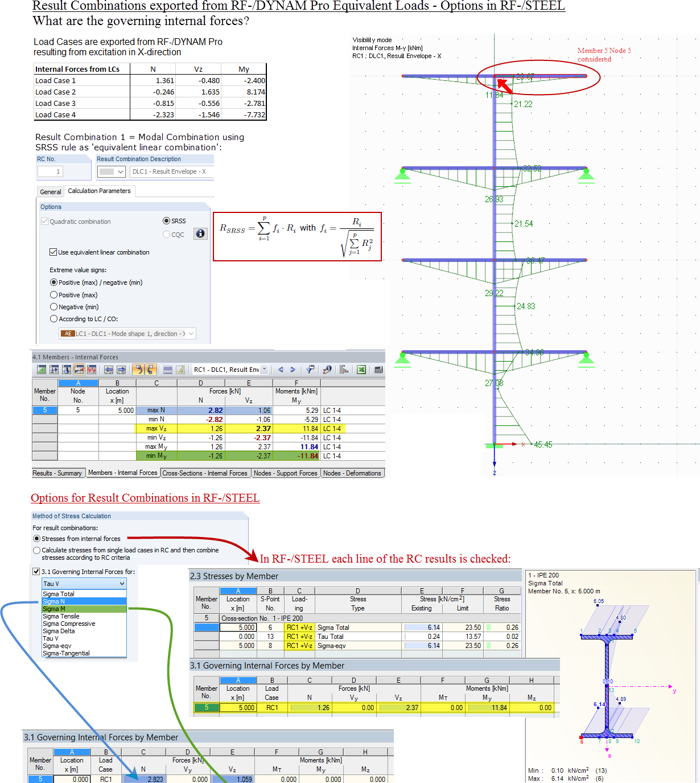Image resolution: width=700 pixels, height=783 pixels.
Task: Click the sort results bar icon in the toolbar
Action: 343,370
